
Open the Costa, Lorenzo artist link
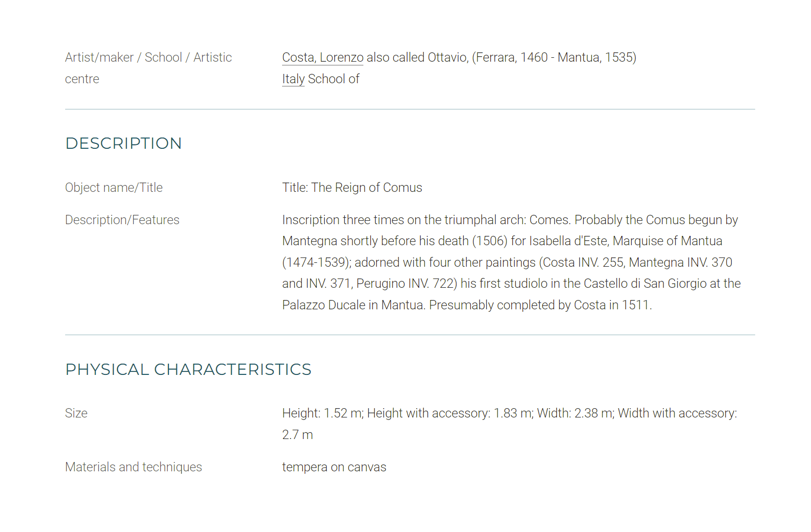323,58
